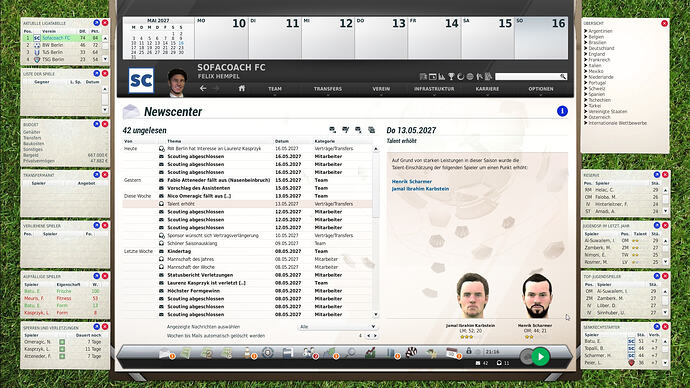Expand Vereinigte Staaten in Übersicht
Viewport: 690px width, 388px height.
tap(586, 111)
